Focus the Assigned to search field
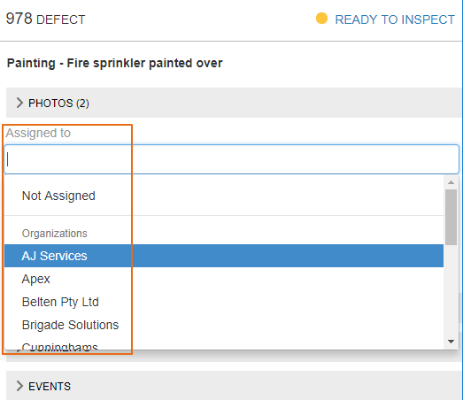The width and height of the screenshot is (463, 400). 232,159
